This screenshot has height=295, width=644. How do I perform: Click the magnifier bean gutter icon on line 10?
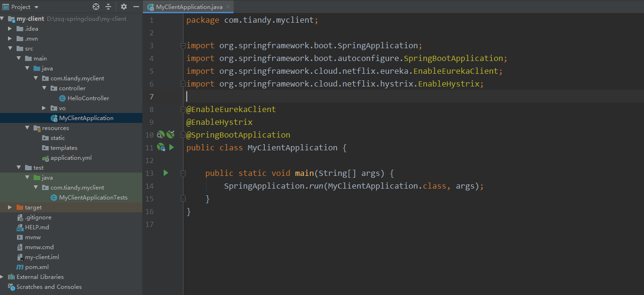(x=161, y=135)
